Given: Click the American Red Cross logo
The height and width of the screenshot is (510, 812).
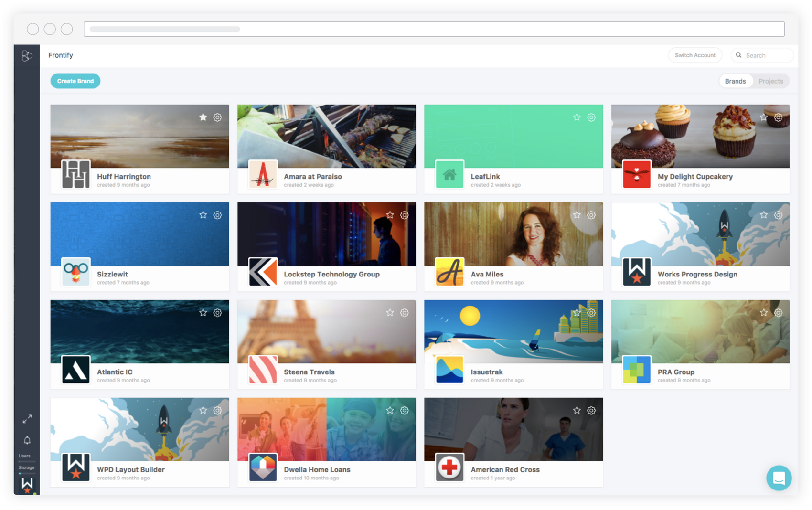Looking at the screenshot, I should 449,467.
